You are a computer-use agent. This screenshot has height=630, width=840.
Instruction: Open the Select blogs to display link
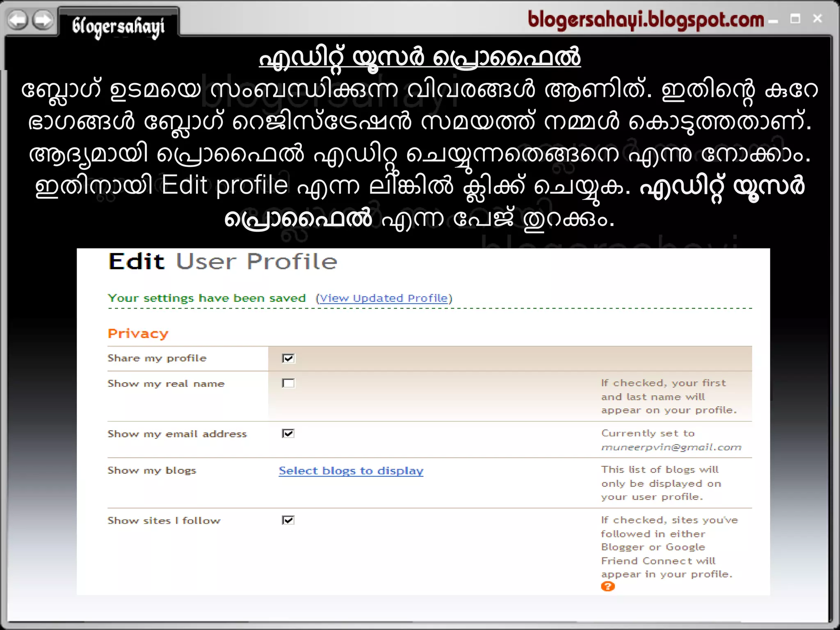point(351,470)
